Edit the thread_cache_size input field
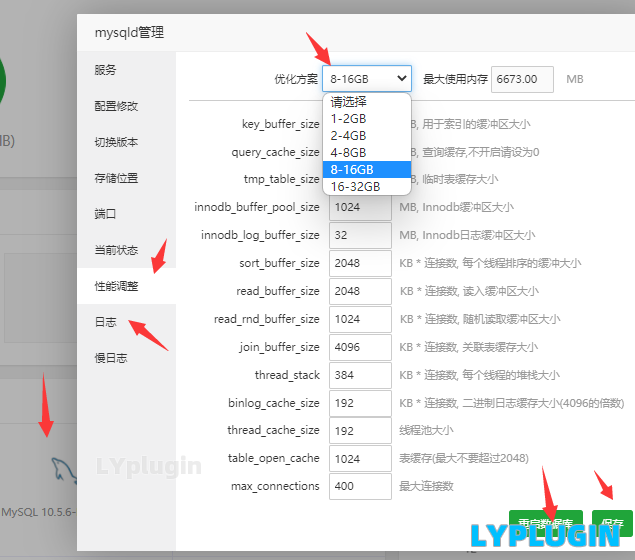The width and height of the screenshot is (635, 560). (360, 431)
